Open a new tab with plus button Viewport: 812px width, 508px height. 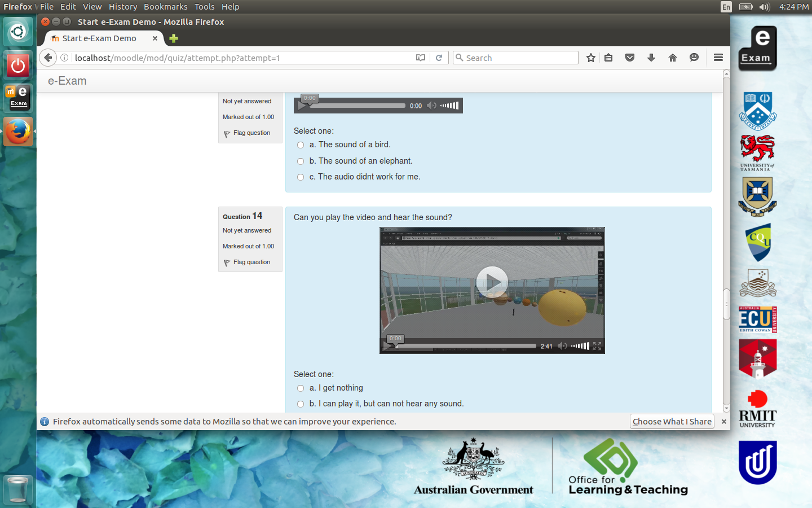tap(174, 38)
